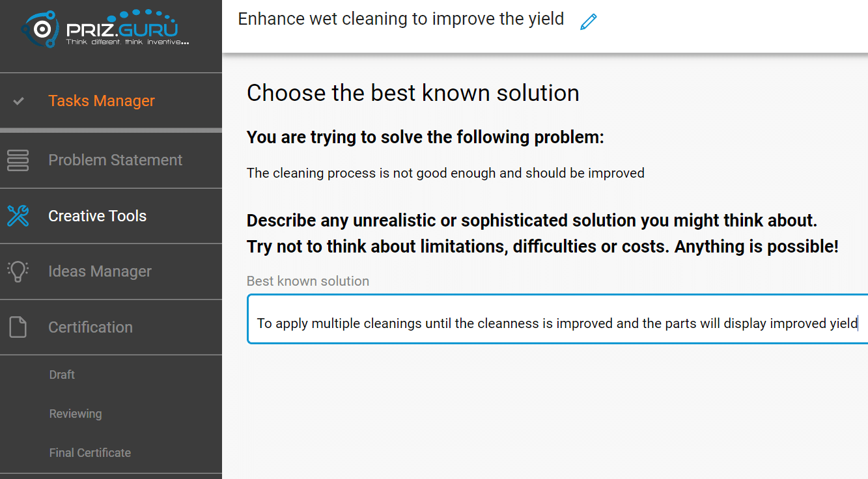Expand the Certification section label
Image resolution: width=868 pixels, height=479 pixels.
(x=91, y=327)
